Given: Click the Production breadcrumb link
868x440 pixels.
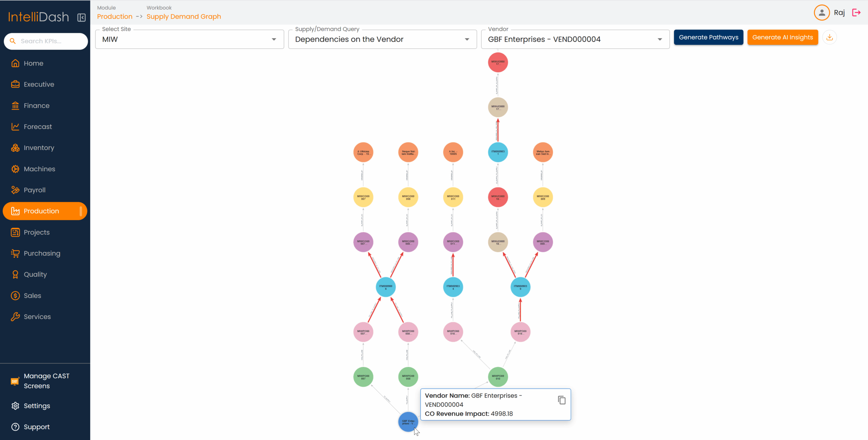Looking at the screenshot, I should pyautogui.click(x=115, y=17).
